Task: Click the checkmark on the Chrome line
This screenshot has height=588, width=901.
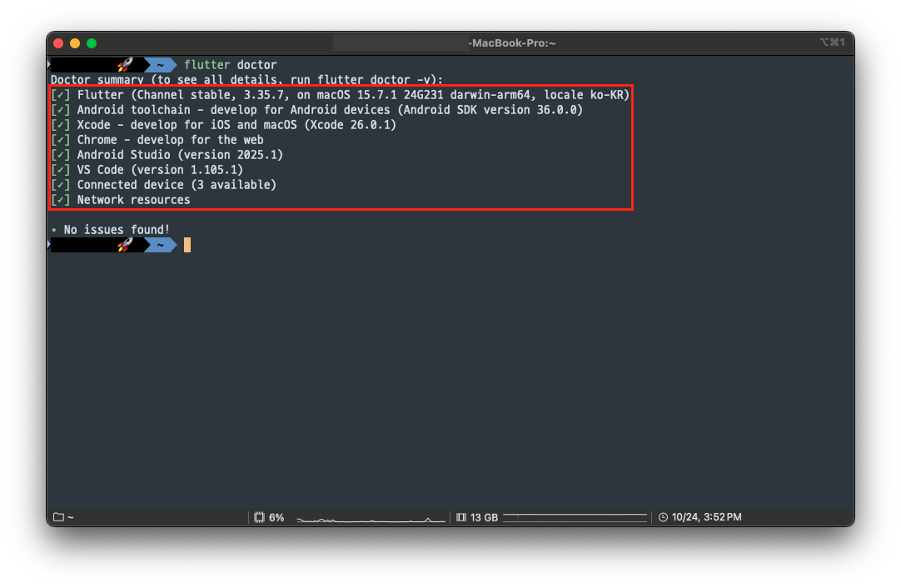Action: click(60, 140)
